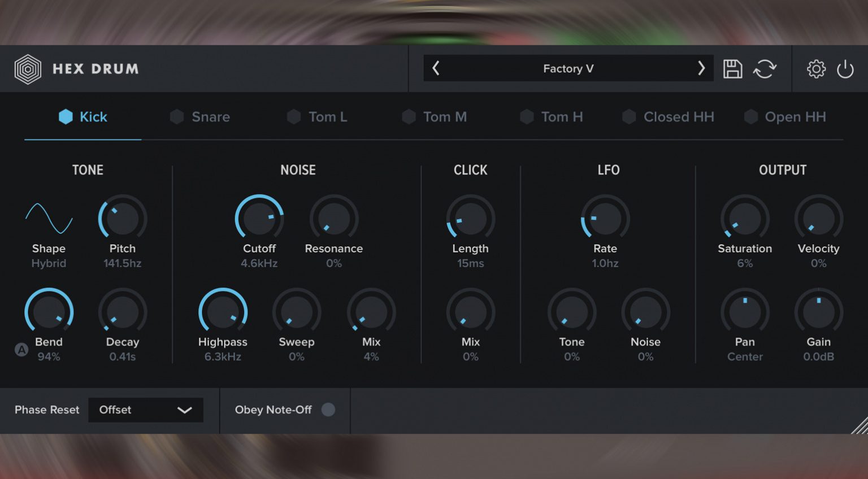868x479 pixels.
Task: Click the A automation icon beside Bend
Action: (21, 351)
